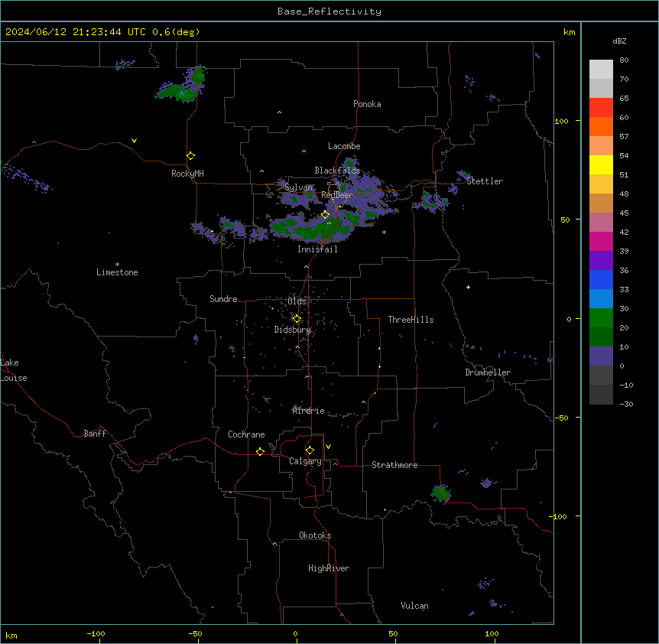Pick the orange 57-60 dBZ legend swatch
Screen dimensions: 659x644
[x=601, y=126]
